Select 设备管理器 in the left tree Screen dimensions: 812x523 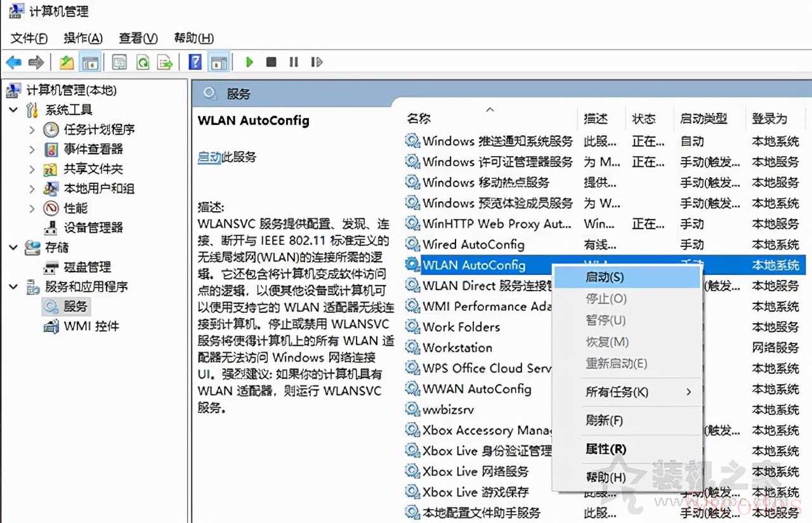pos(93,228)
